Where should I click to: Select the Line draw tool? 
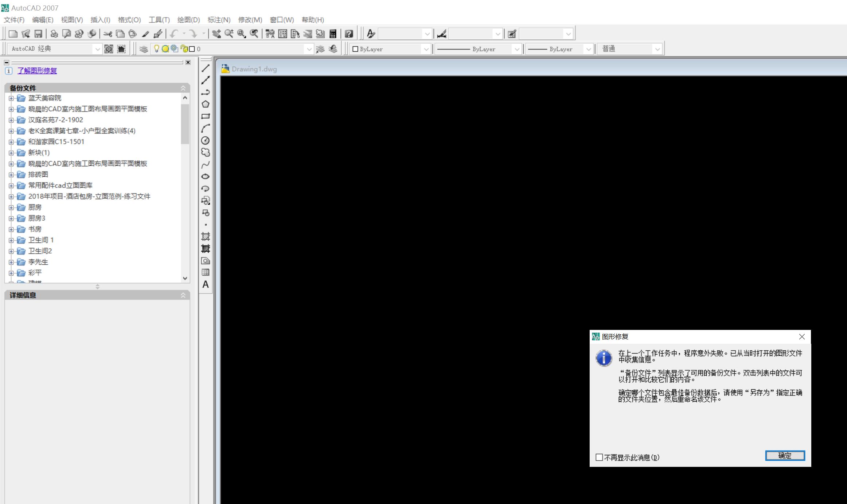tap(206, 68)
